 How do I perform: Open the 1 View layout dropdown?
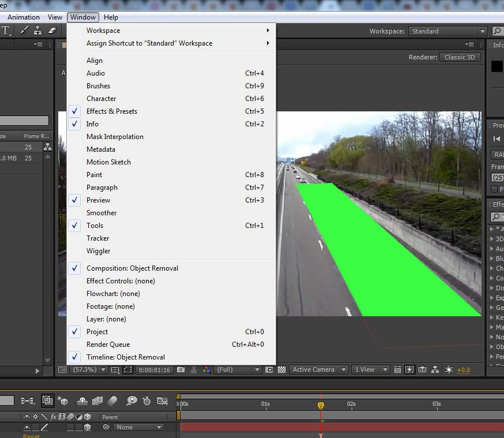click(370, 370)
